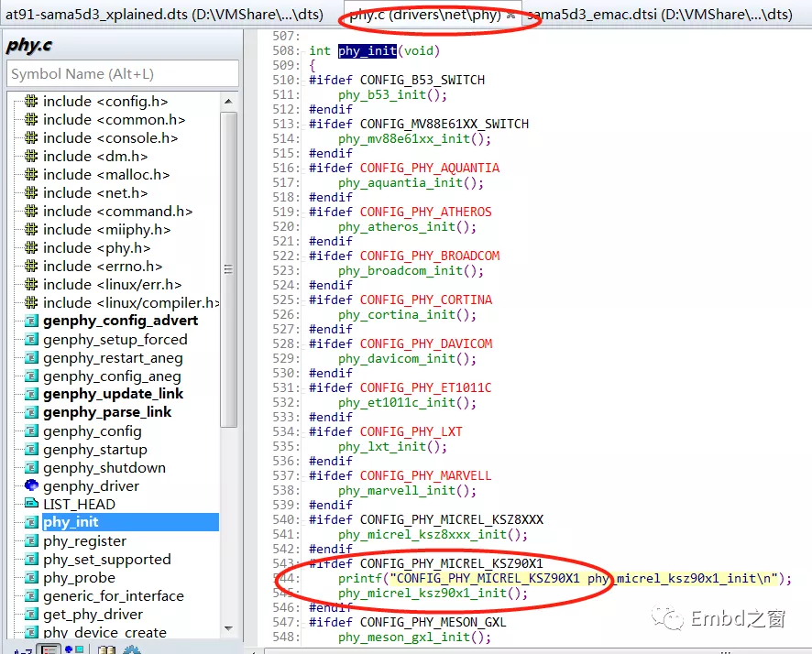Click the function icon beside genphy_config
The width and height of the screenshot is (812, 654).
[31, 431]
